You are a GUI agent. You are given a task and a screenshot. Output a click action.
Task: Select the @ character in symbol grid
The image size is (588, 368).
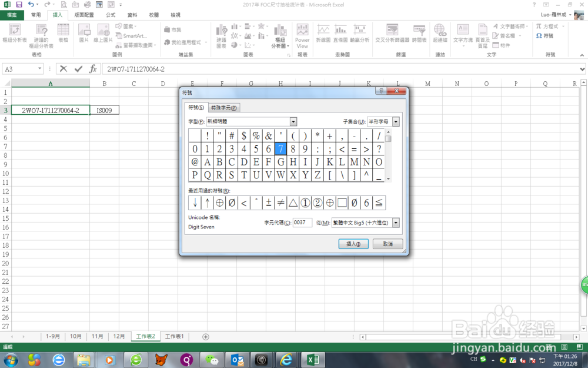(195, 162)
